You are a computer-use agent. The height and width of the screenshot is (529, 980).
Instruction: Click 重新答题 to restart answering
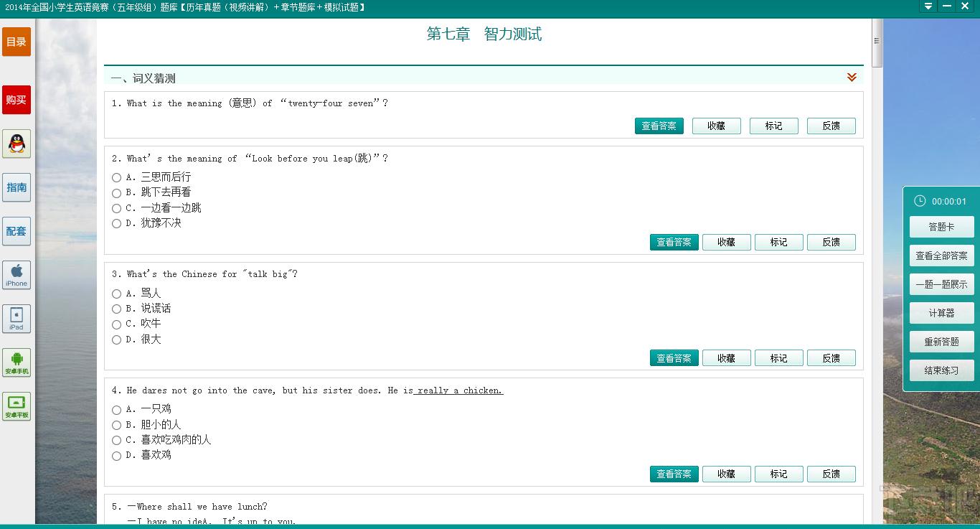pos(942,342)
